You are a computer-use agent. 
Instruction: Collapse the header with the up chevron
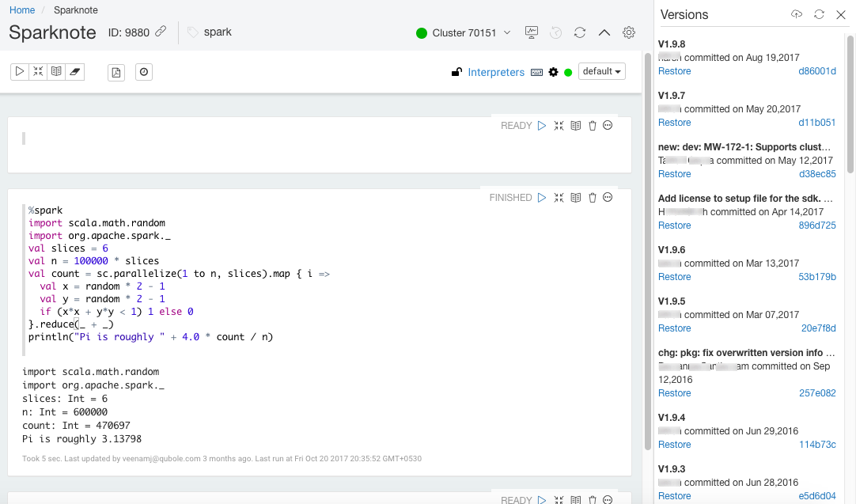coord(604,32)
